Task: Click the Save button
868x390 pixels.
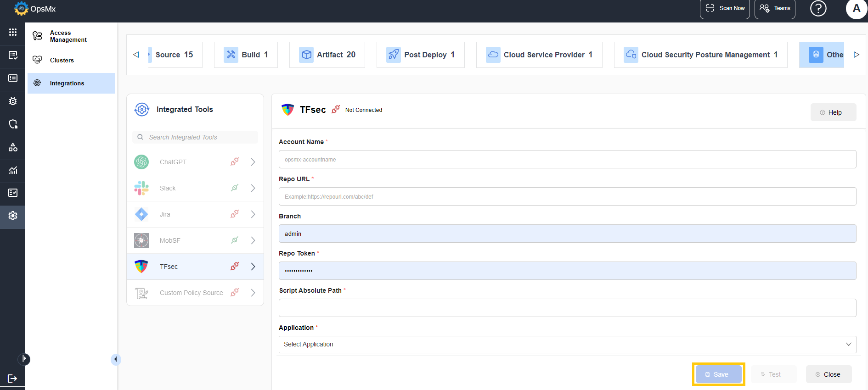Action: 718,374
